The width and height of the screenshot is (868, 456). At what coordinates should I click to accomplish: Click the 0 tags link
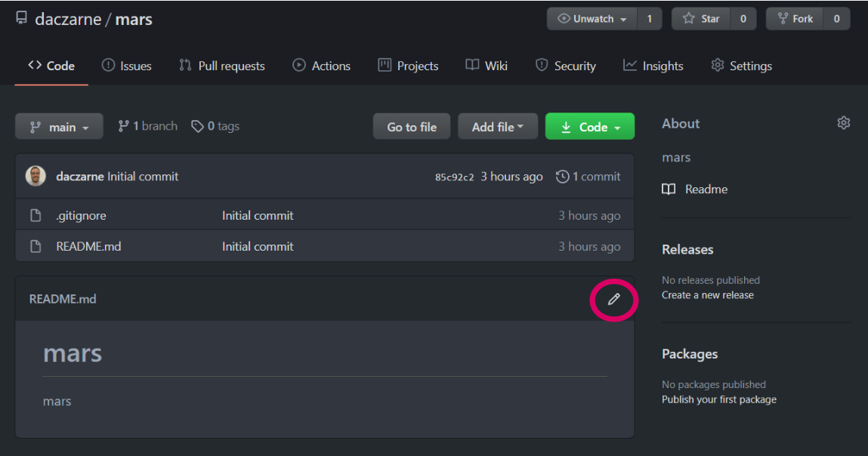point(215,126)
